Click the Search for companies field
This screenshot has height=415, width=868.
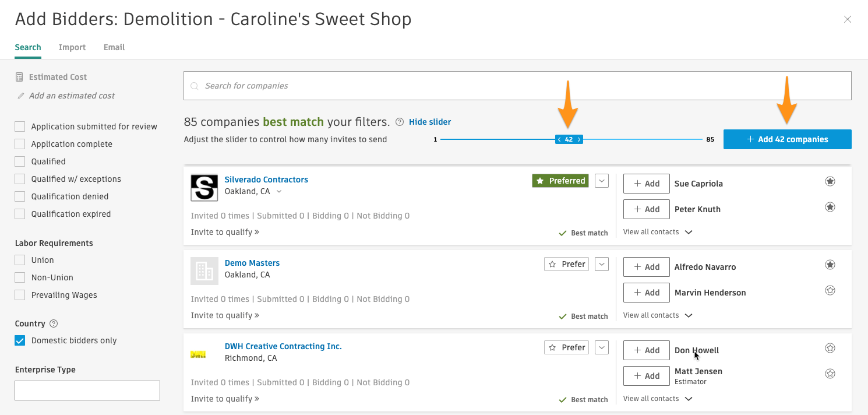[x=517, y=86]
